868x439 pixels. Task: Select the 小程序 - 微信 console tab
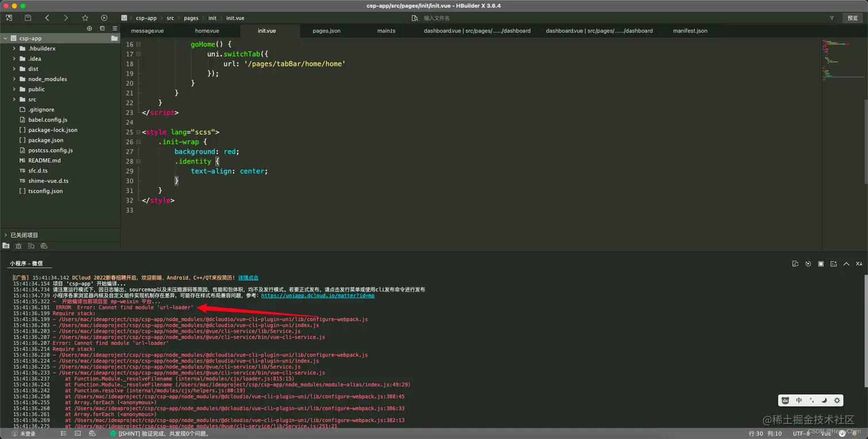point(26,263)
